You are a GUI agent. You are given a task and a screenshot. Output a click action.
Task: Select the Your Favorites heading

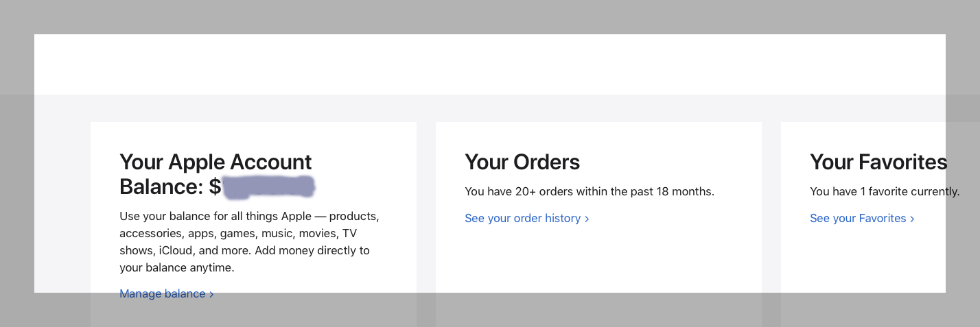click(x=878, y=162)
